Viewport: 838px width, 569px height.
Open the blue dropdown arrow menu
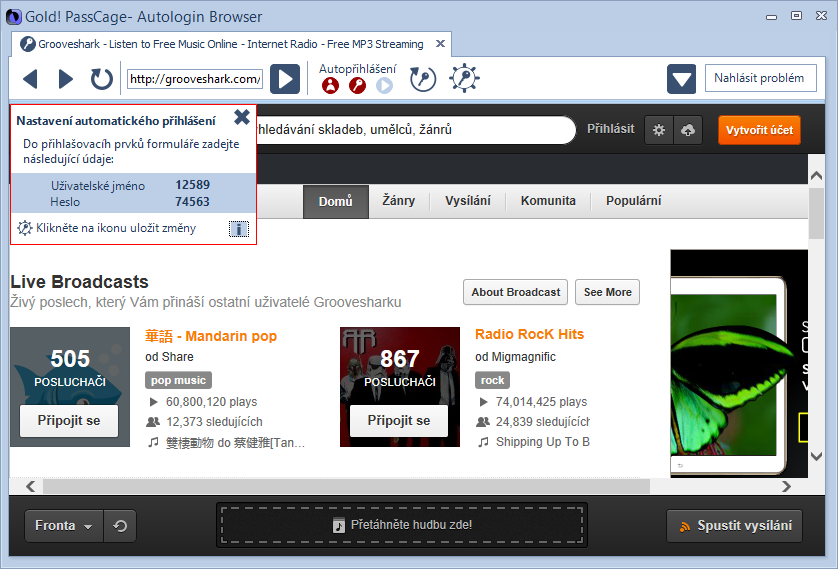(681, 79)
